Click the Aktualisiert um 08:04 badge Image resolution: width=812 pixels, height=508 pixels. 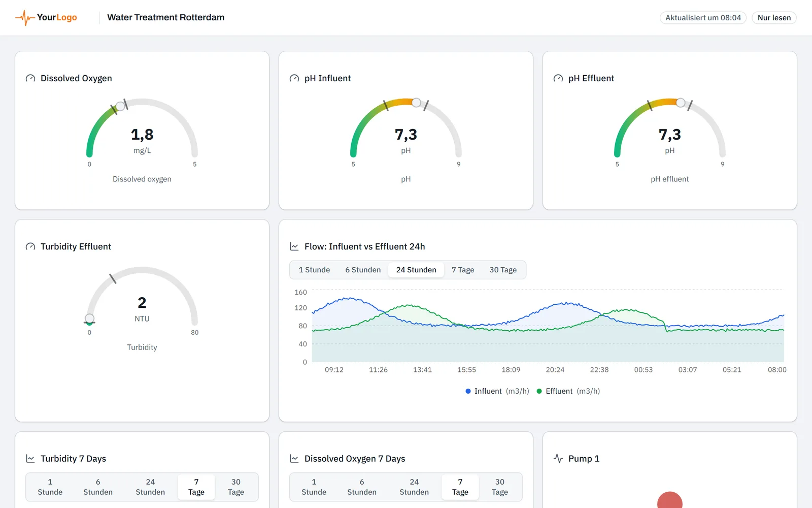703,18
